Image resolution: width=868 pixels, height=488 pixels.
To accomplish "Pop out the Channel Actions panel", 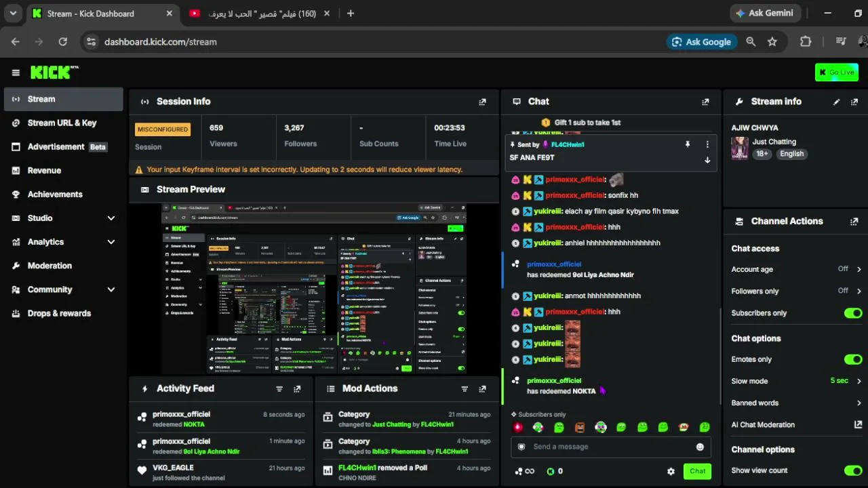I will click(854, 222).
